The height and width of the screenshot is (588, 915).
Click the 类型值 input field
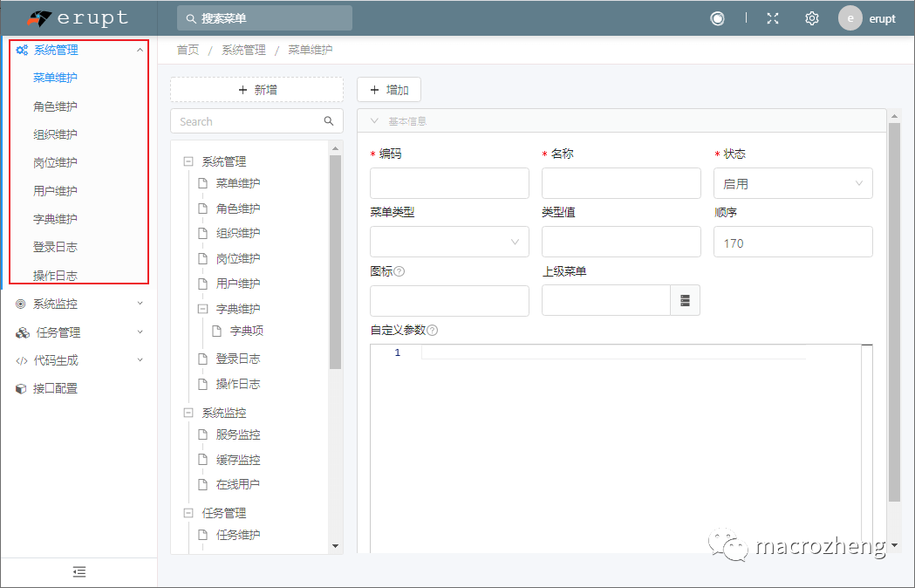pyautogui.click(x=621, y=242)
